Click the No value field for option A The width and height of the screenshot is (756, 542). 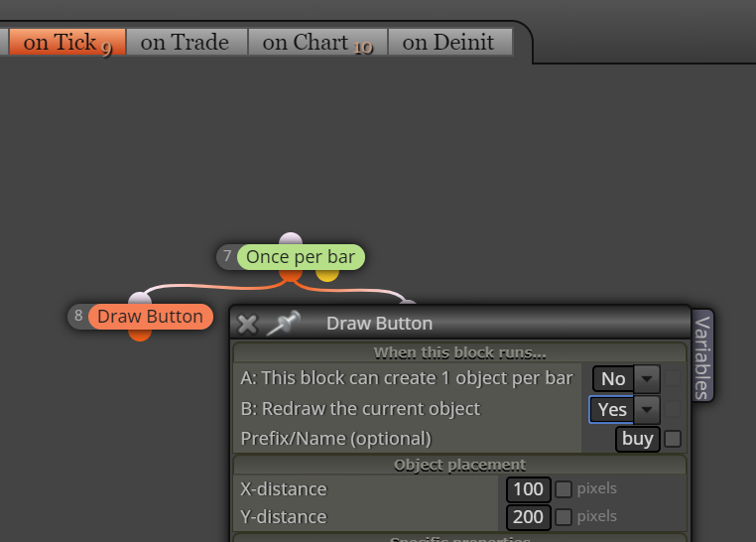pos(613,379)
